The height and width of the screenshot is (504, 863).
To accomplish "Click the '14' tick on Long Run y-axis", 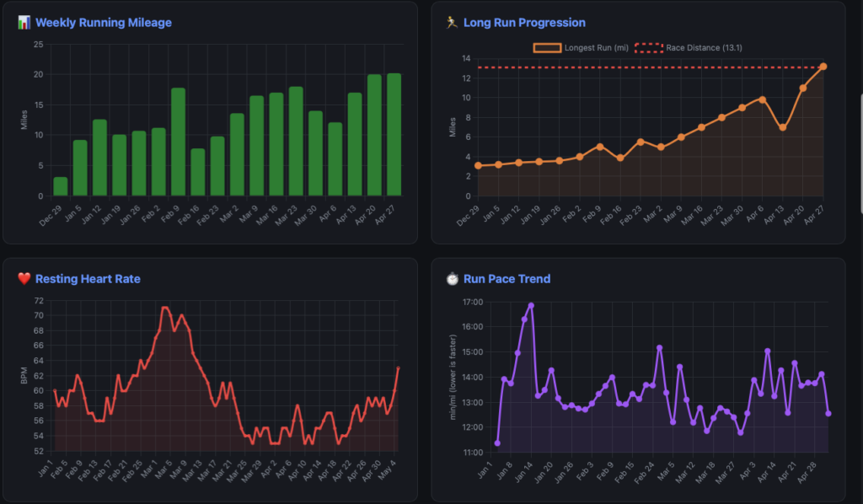I will [x=466, y=58].
